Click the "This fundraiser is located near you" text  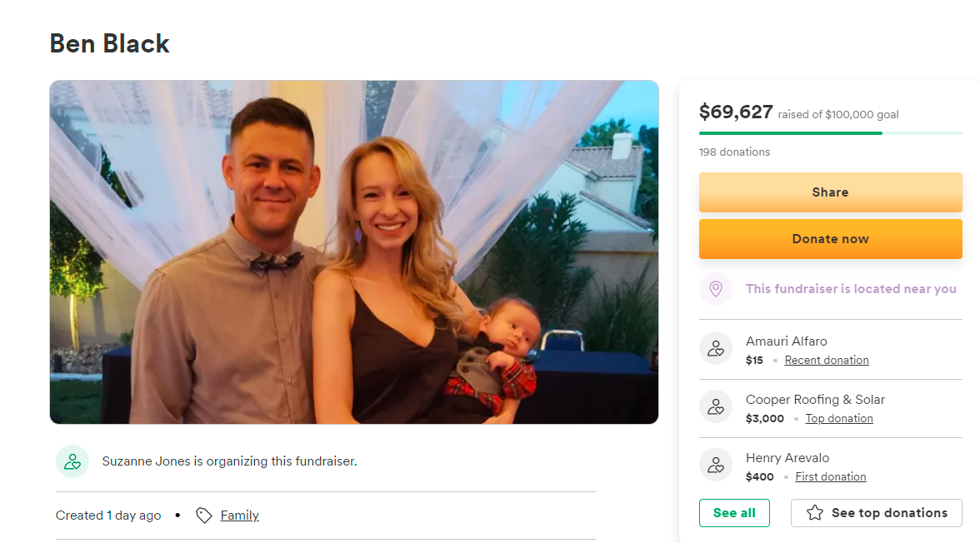[x=851, y=289]
